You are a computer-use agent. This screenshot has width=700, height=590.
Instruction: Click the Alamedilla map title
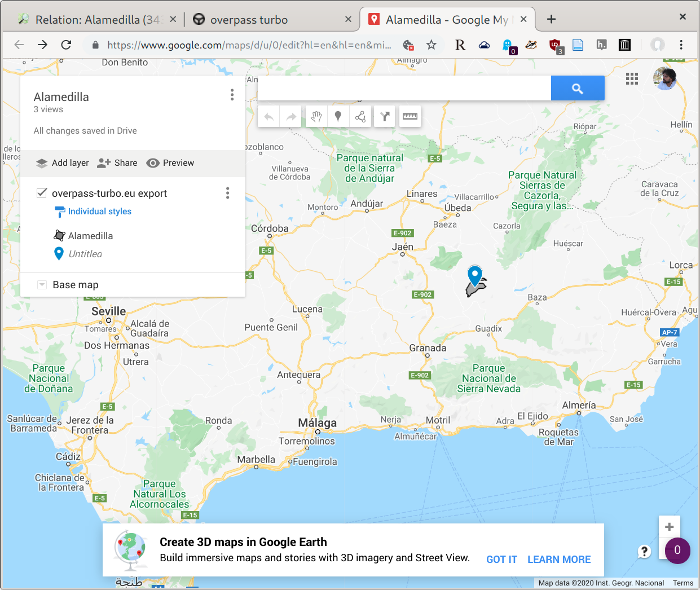tap(61, 97)
